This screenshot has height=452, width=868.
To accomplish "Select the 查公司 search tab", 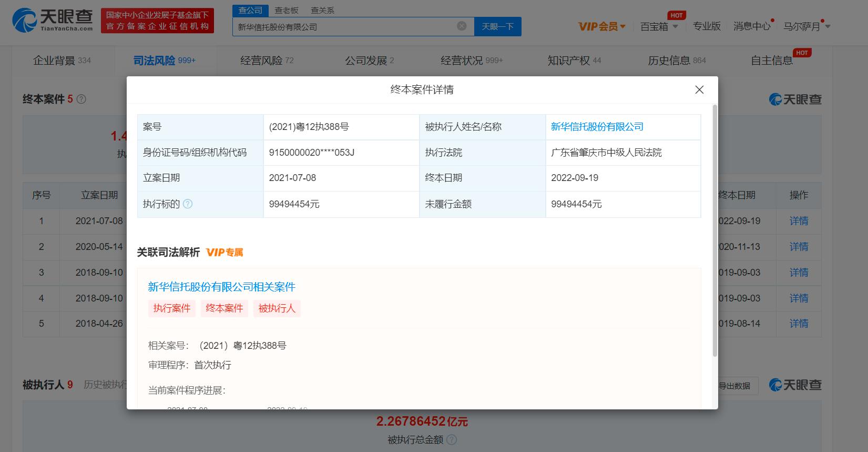I will tap(250, 10).
